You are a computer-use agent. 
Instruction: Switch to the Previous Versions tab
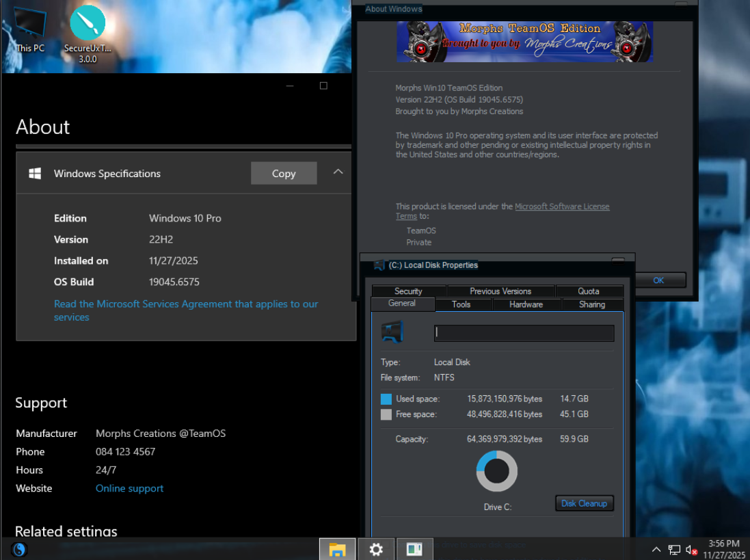click(x=500, y=291)
